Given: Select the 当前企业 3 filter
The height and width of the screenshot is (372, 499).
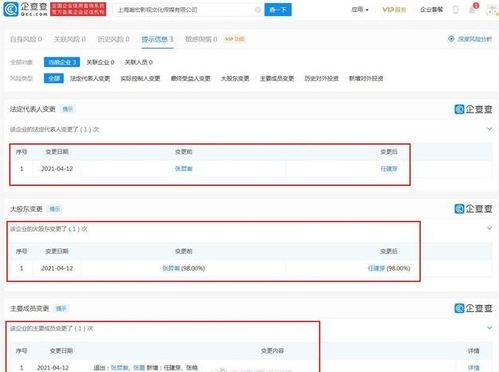Looking at the screenshot, I should pyautogui.click(x=62, y=62).
